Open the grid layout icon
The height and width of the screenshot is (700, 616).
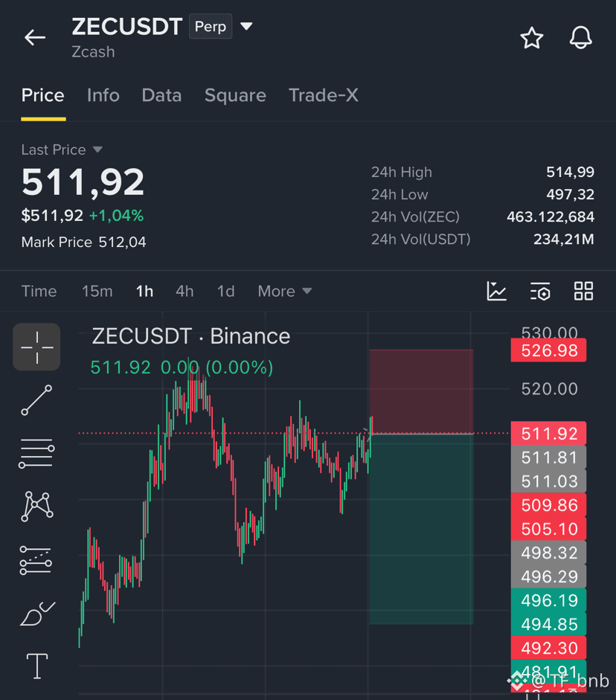tap(583, 291)
